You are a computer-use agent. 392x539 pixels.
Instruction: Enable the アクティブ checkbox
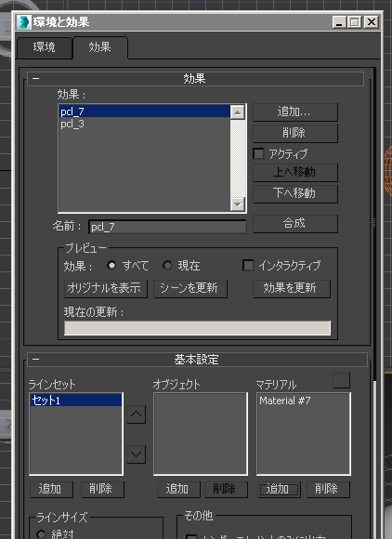(x=258, y=153)
